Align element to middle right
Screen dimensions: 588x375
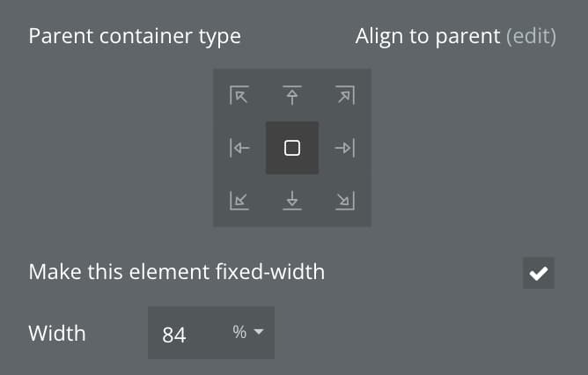pos(345,148)
